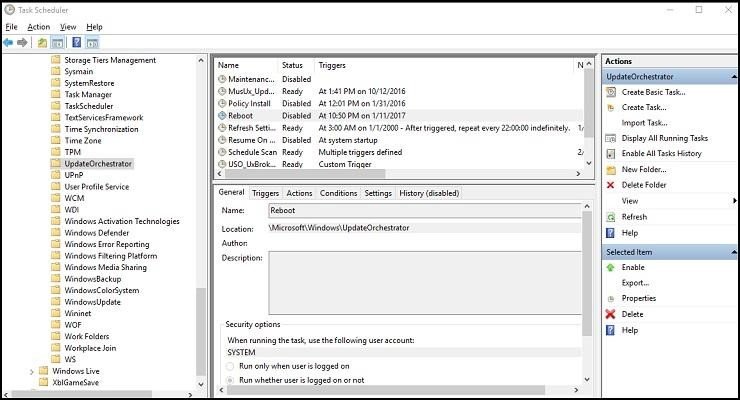Click the task list horizontal scrollbar thumb
This screenshot has width=740, height=400.
[x=305, y=174]
